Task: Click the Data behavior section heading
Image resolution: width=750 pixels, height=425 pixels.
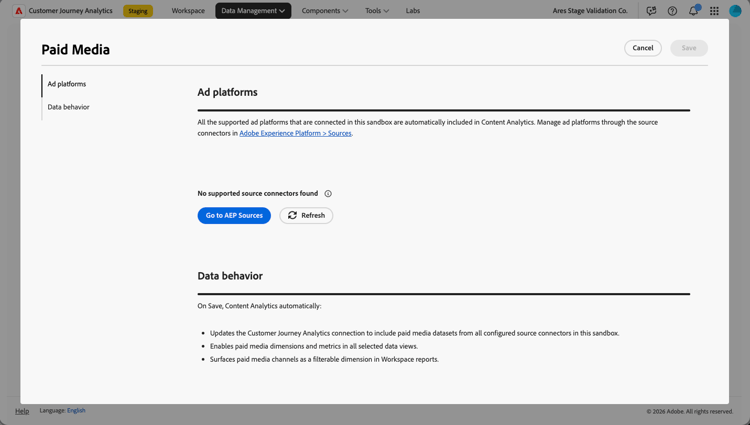Action: (230, 276)
